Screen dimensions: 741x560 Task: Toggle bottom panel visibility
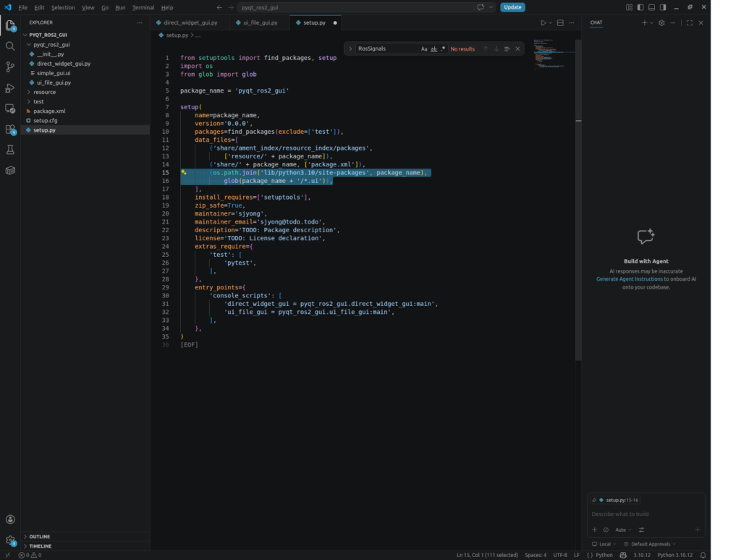(652, 7)
